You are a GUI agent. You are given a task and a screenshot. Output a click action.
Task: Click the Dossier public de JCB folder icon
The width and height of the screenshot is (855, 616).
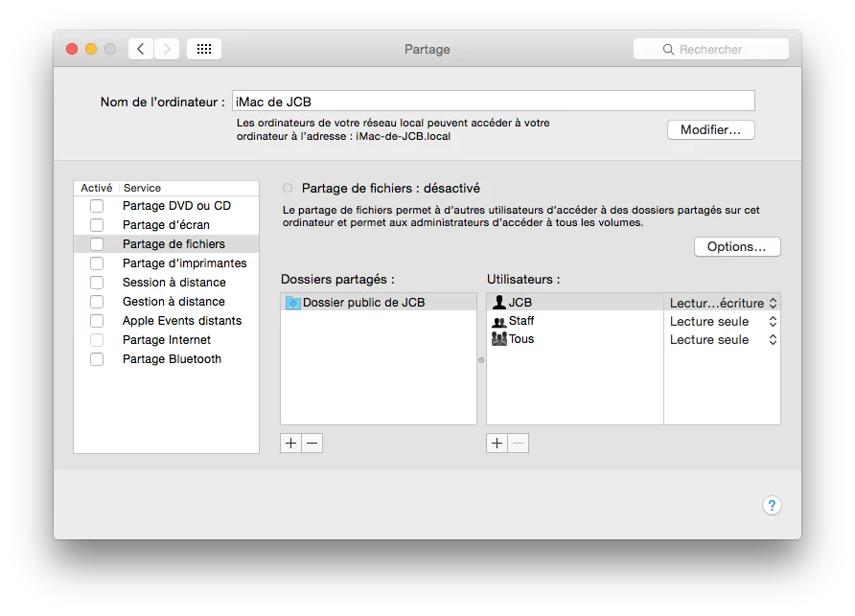click(292, 303)
